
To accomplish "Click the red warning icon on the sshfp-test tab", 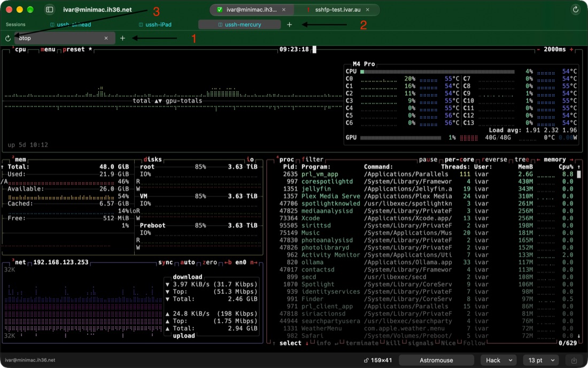I will 308,10.
